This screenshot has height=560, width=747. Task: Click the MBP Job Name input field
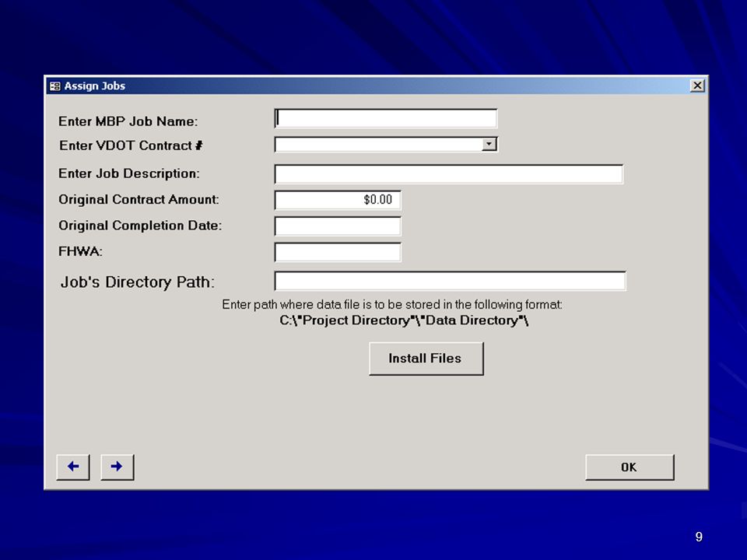[x=386, y=118]
